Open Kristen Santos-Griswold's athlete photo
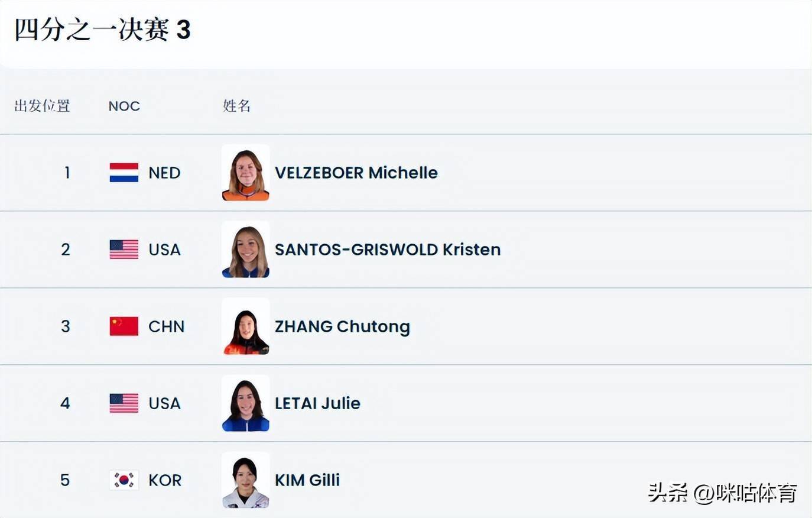The height and width of the screenshot is (518, 812). [246, 250]
